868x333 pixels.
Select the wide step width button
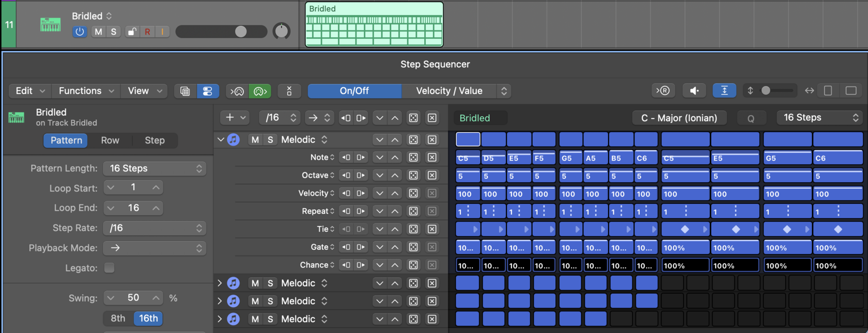851,91
